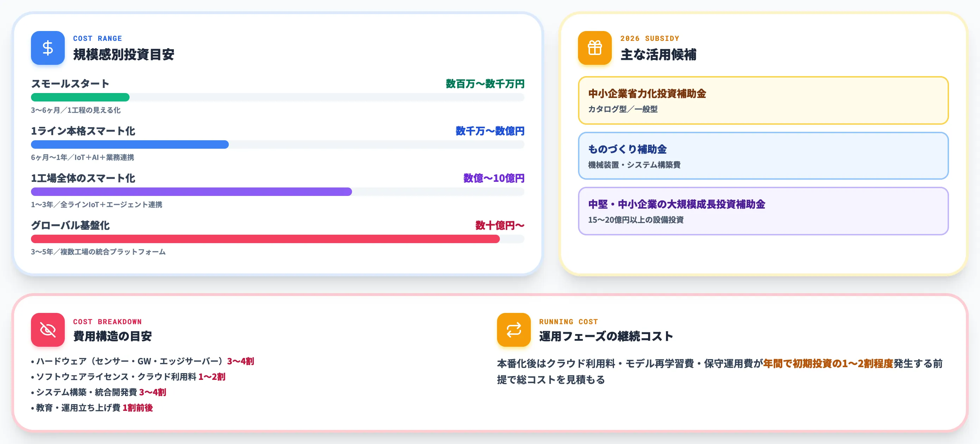Click the COST RANGE label
Viewport: 980px width, 444px height.
click(x=98, y=38)
